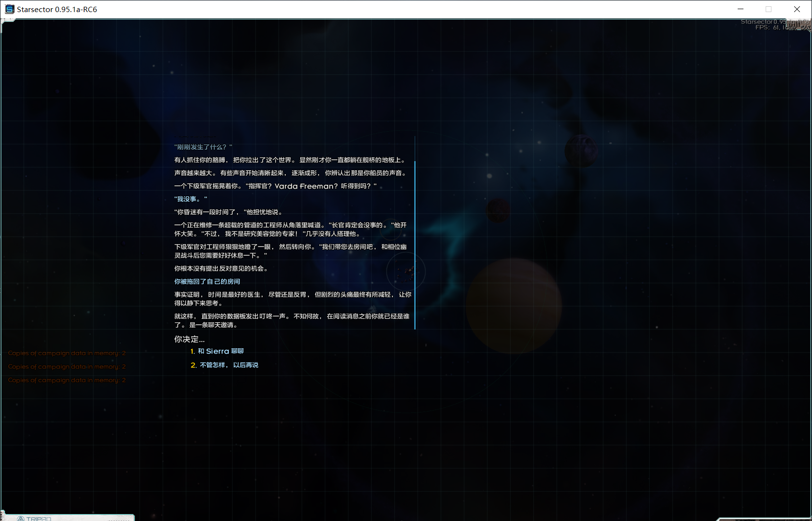Viewport: 812px width, 521px height.
Task: Click the 'Starsector 0.95.1a-RC6' window title text
Action: tap(57, 9)
